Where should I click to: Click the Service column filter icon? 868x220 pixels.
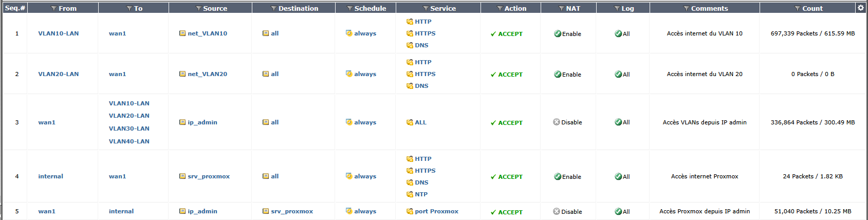pyautogui.click(x=426, y=9)
